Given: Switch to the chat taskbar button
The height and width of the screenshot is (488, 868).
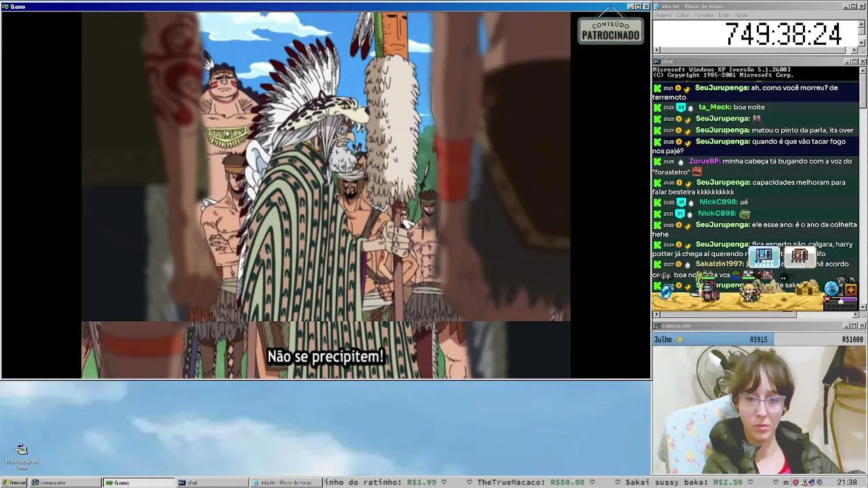Looking at the screenshot, I should point(212,483).
